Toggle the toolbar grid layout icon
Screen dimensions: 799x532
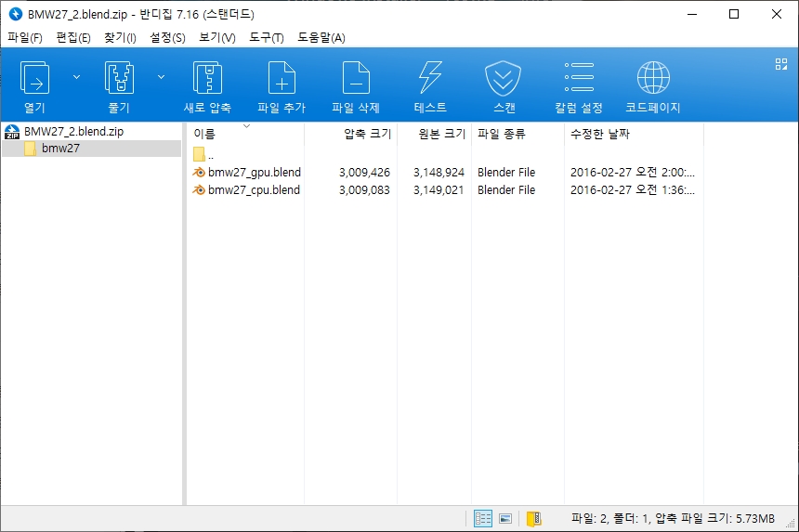tap(780, 64)
